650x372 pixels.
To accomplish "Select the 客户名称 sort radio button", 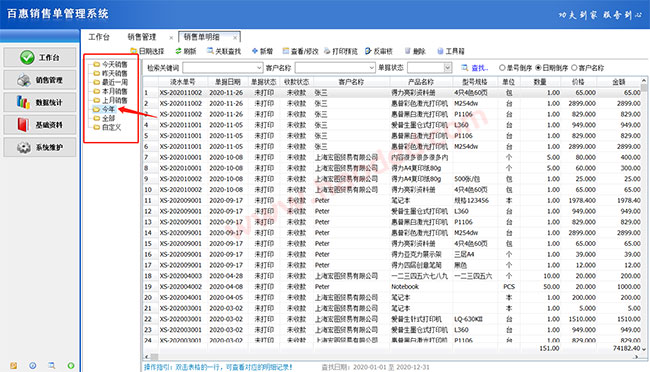I will tap(574, 68).
